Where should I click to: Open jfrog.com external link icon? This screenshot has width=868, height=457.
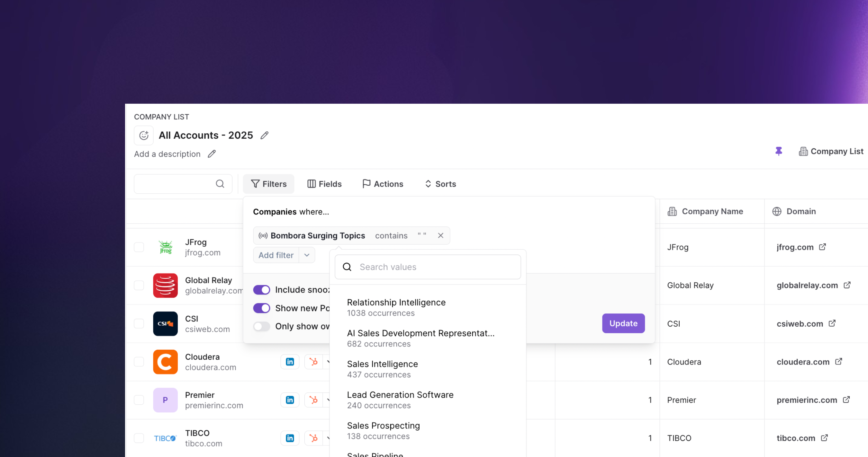[823, 247]
